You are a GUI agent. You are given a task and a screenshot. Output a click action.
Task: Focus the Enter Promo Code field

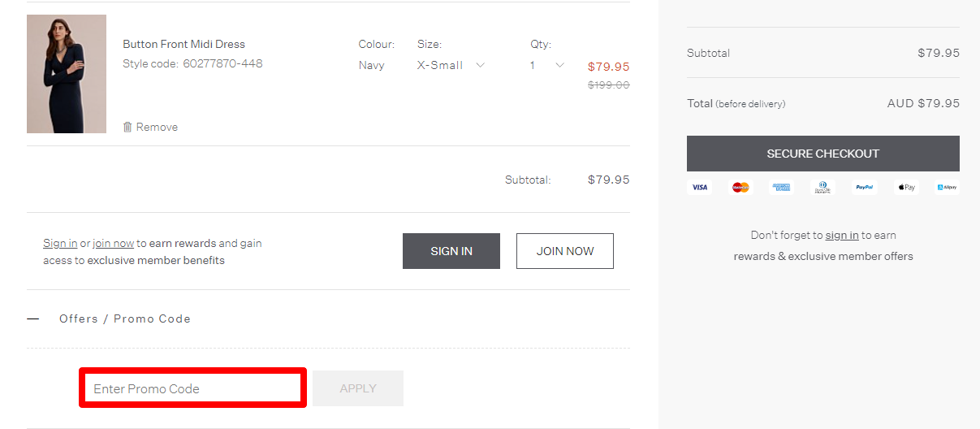pos(192,388)
